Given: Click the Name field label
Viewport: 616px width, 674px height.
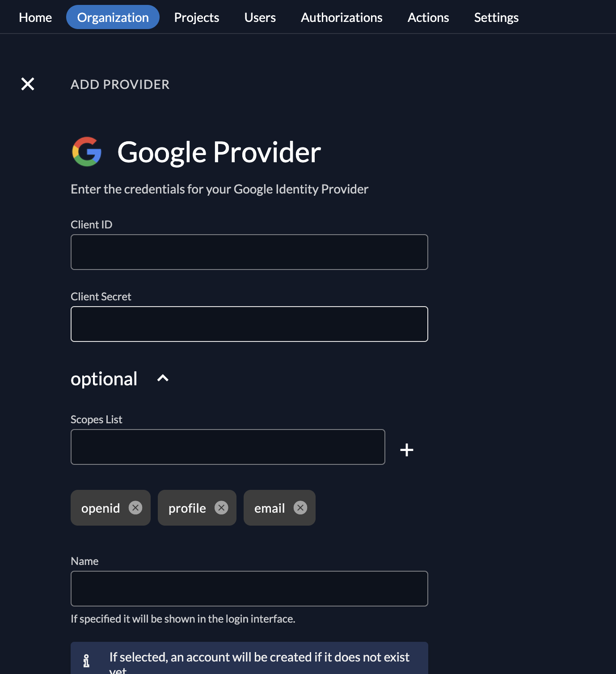Looking at the screenshot, I should point(84,561).
